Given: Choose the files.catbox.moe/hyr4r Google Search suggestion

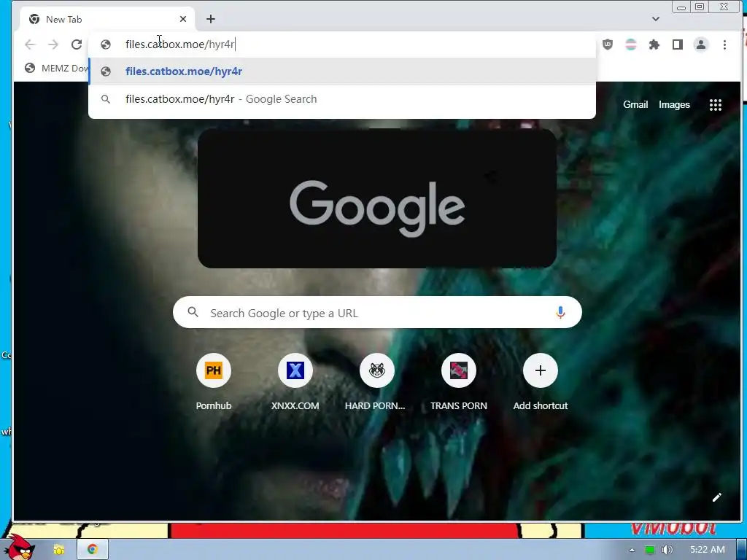Looking at the screenshot, I should [342, 99].
